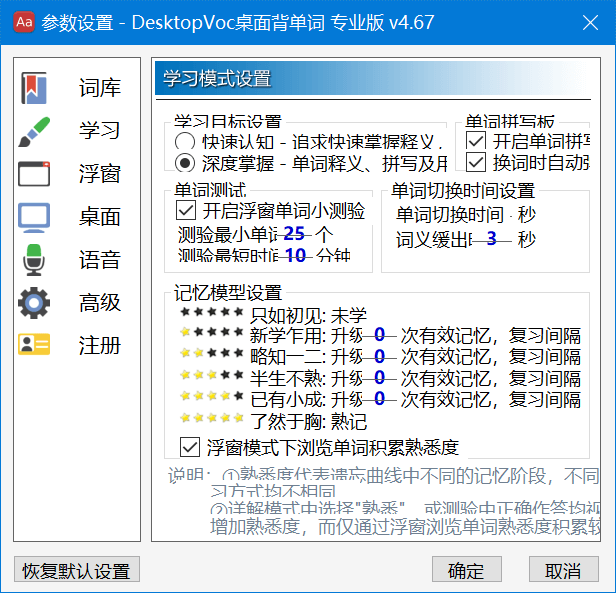Toggle 开启单词拼写 checkbox

[x=476, y=141]
